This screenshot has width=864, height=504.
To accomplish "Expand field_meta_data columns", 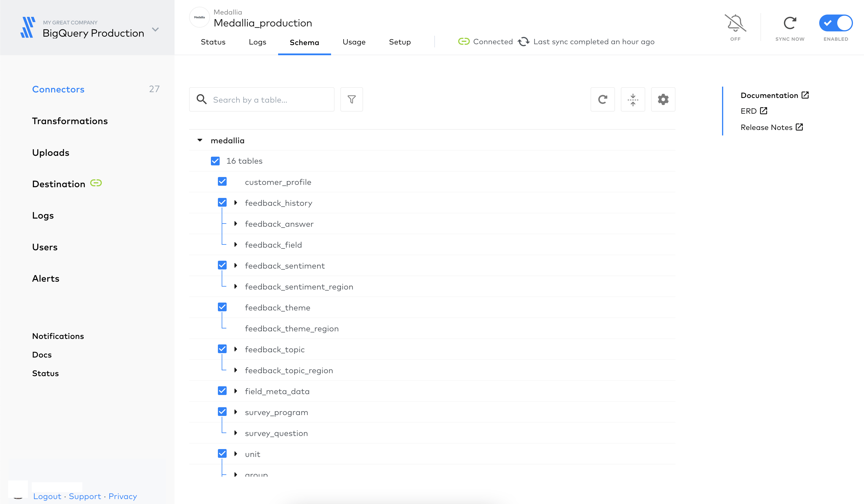I will (236, 391).
